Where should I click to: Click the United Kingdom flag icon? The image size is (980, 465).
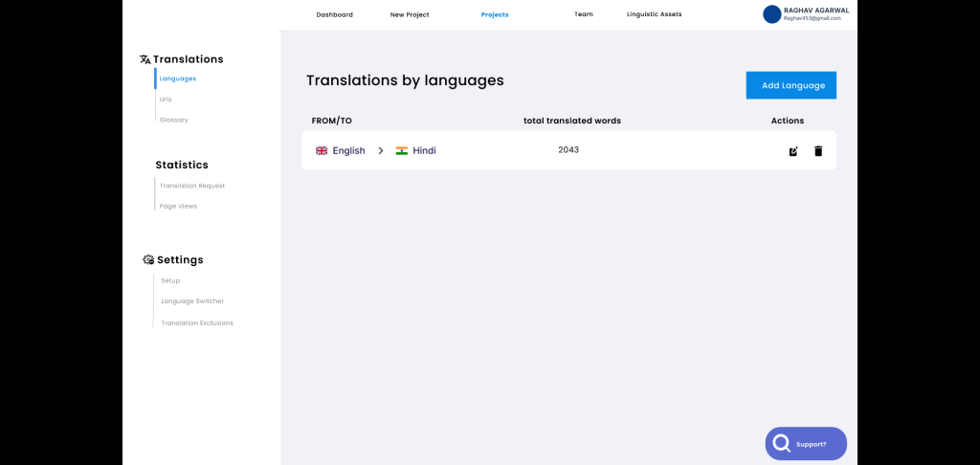pos(322,150)
